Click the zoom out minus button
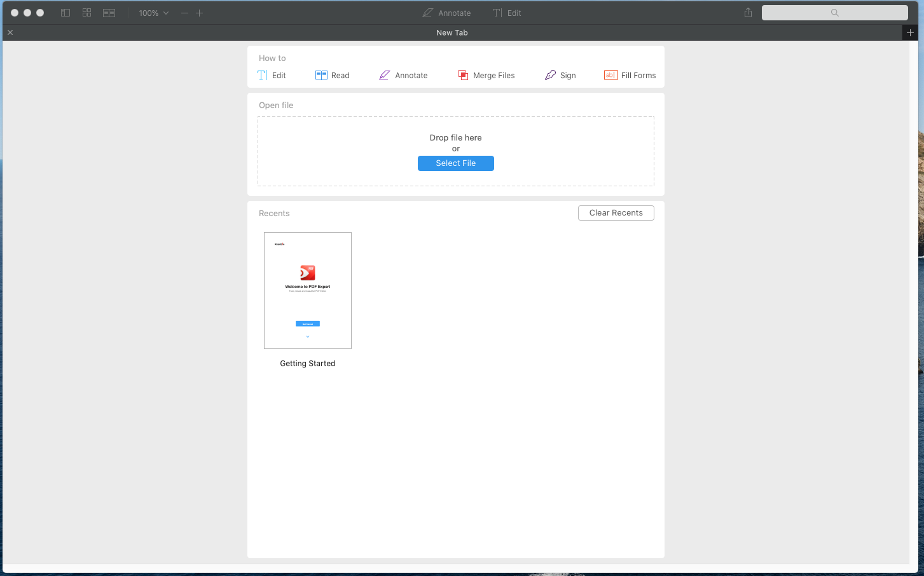This screenshot has height=576, width=924. (184, 13)
